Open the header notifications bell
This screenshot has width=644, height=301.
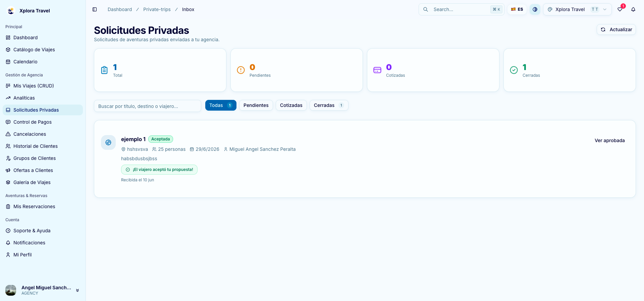tap(633, 9)
